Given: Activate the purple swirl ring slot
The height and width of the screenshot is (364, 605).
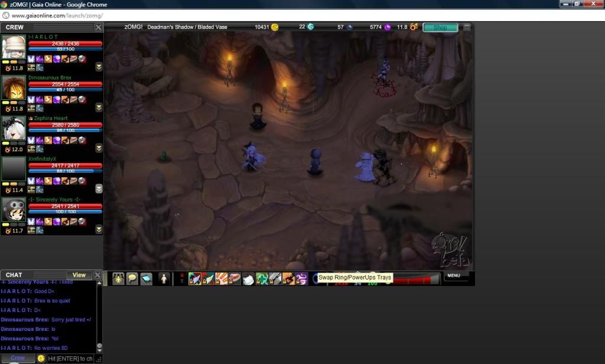Looking at the screenshot, I should 302,279.
